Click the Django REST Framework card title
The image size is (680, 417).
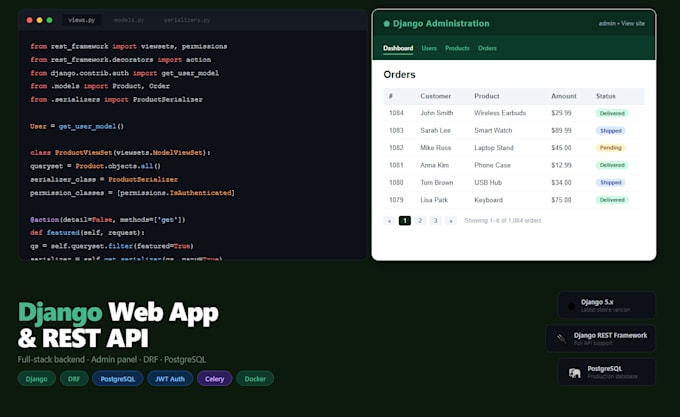point(610,336)
